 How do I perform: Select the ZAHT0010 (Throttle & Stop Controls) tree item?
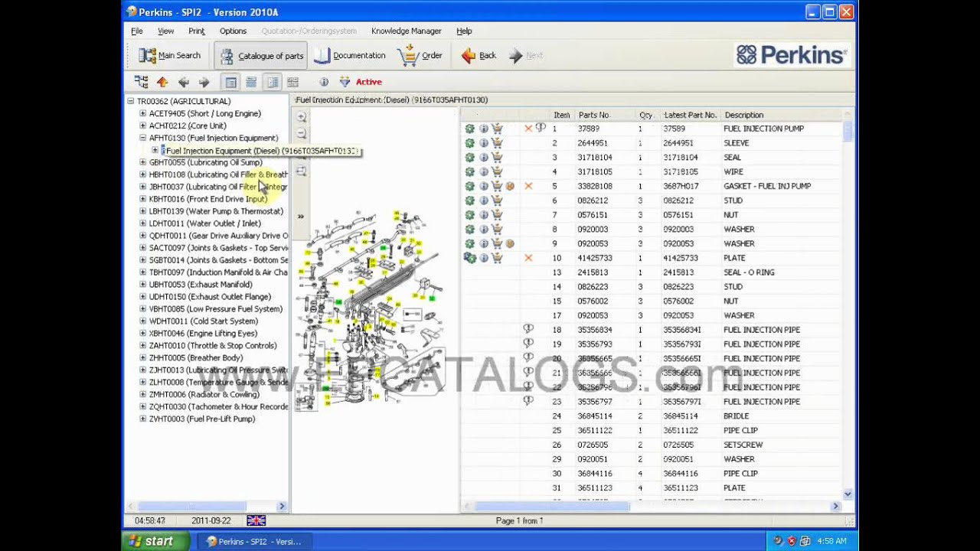pyautogui.click(x=213, y=346)
